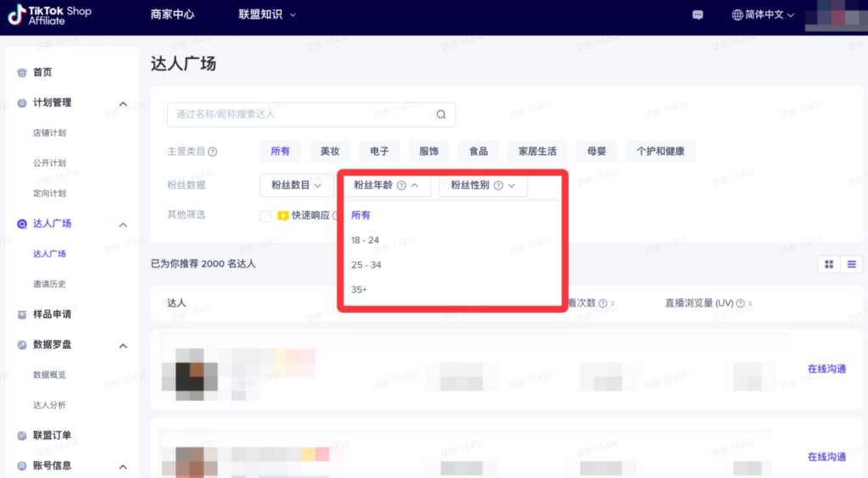Click the 样品申请 sidebar icon
The width and height of the screenshot is (868, 478).
(x=21, y=314)
